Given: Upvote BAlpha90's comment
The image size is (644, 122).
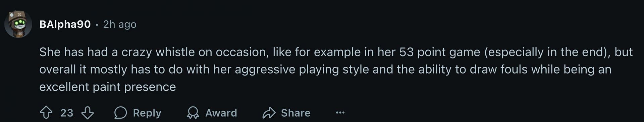Looking at the screenshot, I should click(x=46, y=113).
